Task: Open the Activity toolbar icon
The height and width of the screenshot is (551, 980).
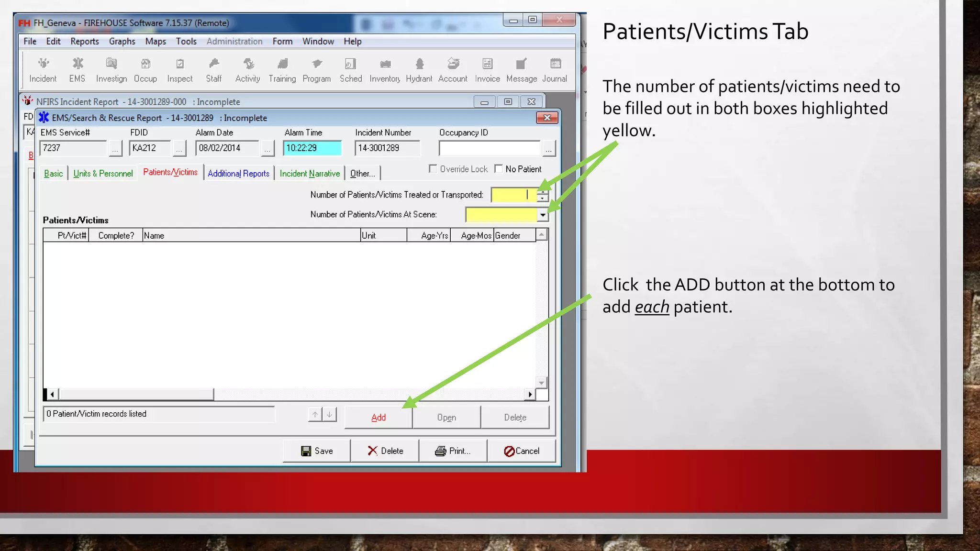Action: (x=248, y=70)
